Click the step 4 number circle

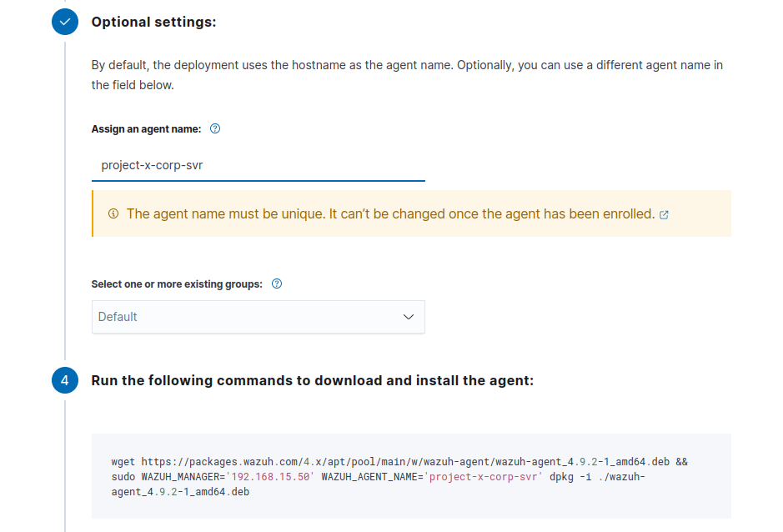[x=65, y=381]
